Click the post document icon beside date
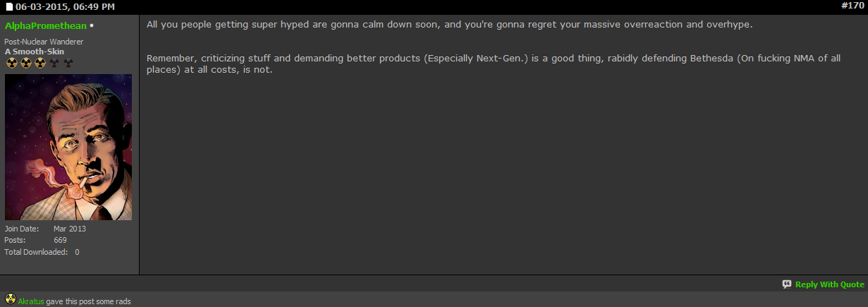 tap(9, 6)
